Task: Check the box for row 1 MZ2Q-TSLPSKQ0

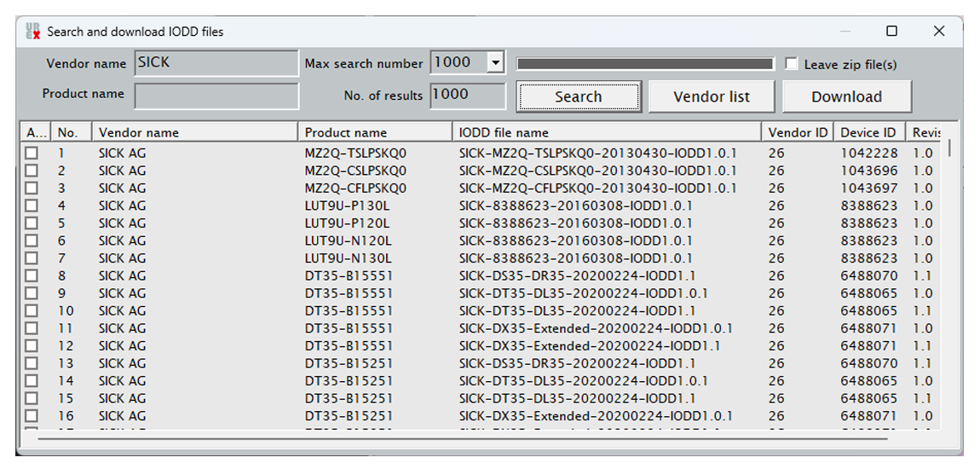Action: tap(32, 153)
